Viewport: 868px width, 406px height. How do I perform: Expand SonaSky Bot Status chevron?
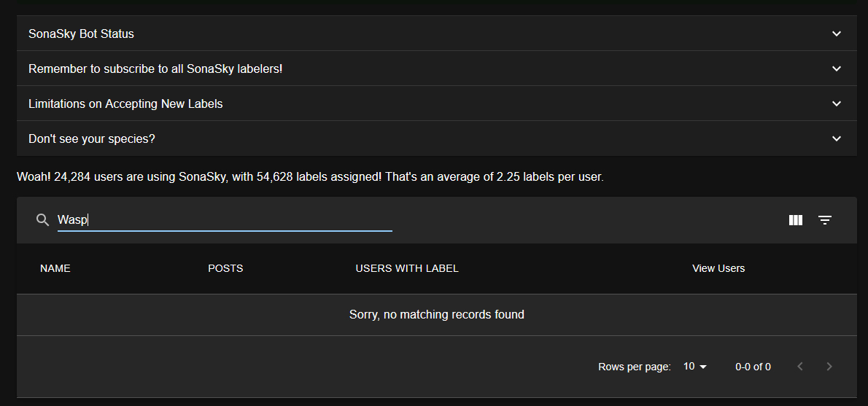tap(837, 34)
